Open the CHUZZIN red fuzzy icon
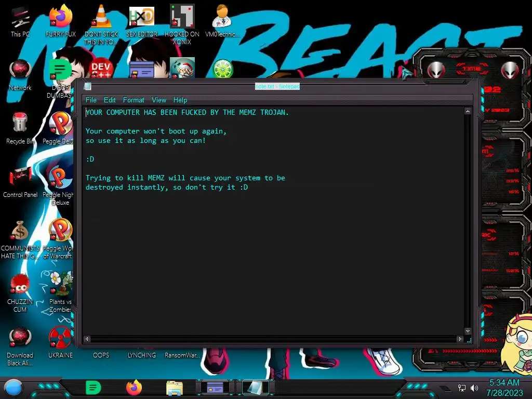The height and width of the screenshot is (399, 532). pos(20,293)
